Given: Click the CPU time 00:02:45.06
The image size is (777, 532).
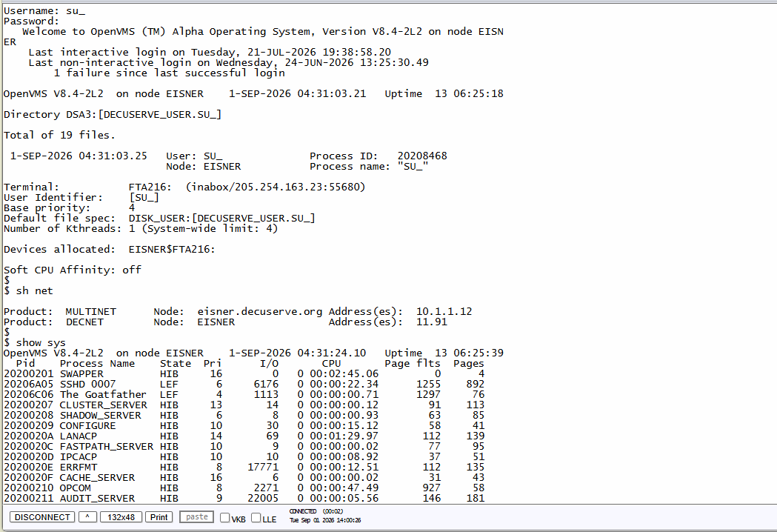Looking at the screenshot, I should coord(344,374).
